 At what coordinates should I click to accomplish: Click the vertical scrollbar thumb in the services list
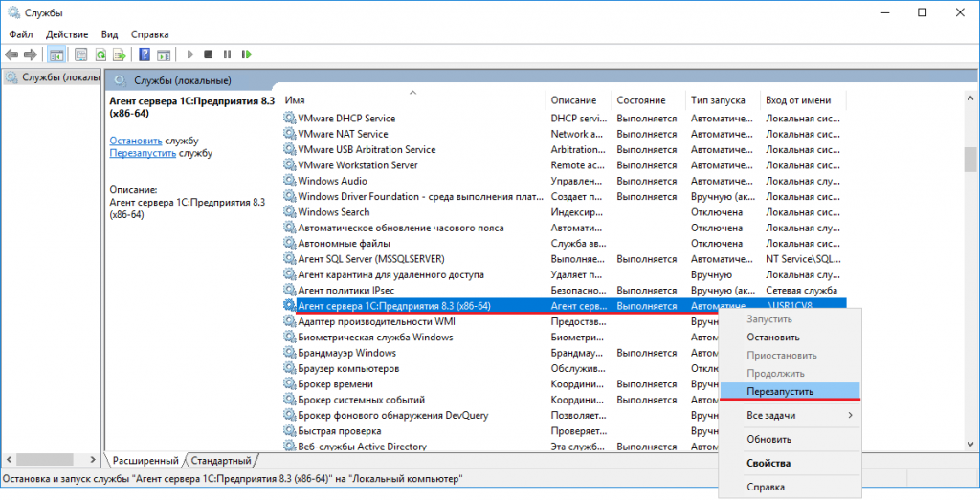(x=970, y=160)
